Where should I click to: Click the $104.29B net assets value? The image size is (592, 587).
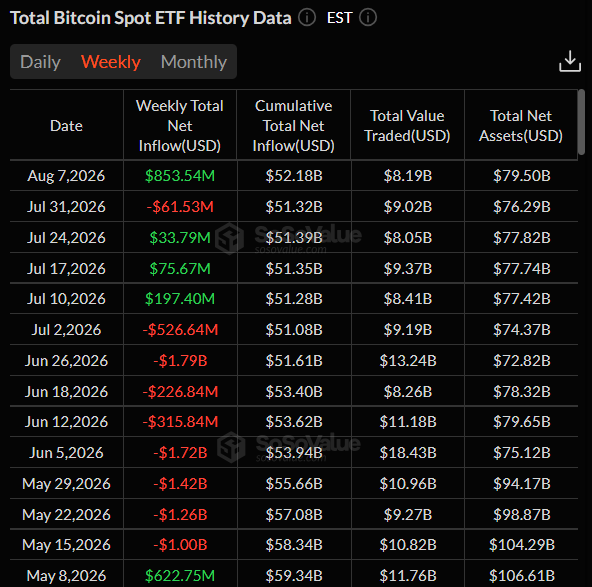[522, 545]
